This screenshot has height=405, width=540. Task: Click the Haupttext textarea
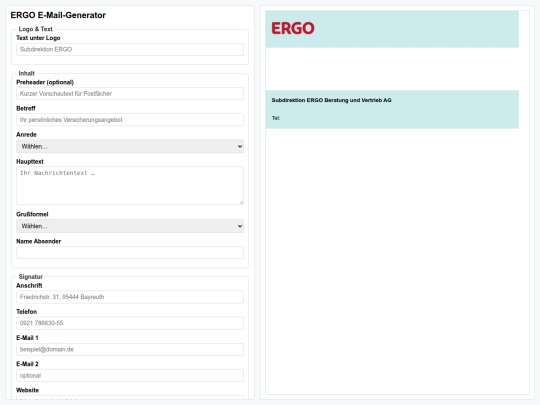point(130,186)
